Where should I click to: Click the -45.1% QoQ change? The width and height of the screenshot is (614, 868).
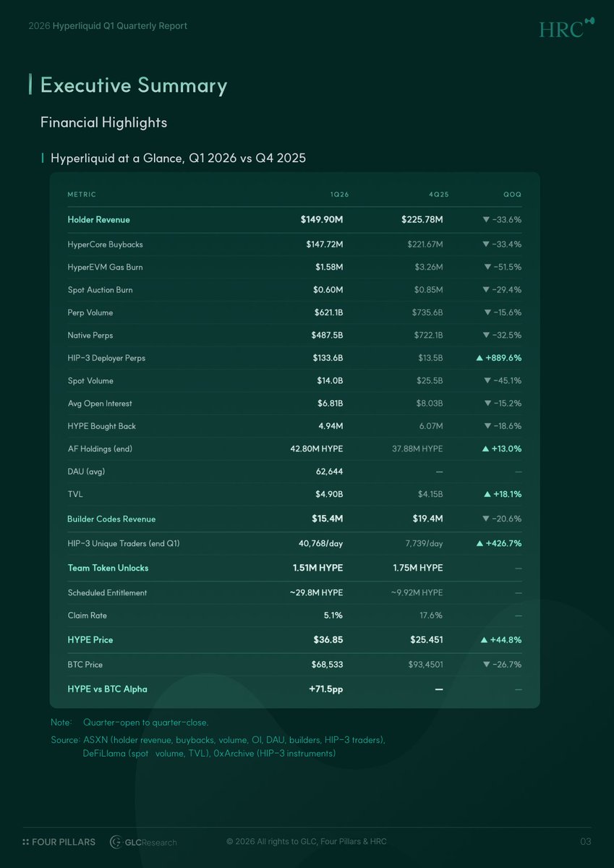click(503, 381)
